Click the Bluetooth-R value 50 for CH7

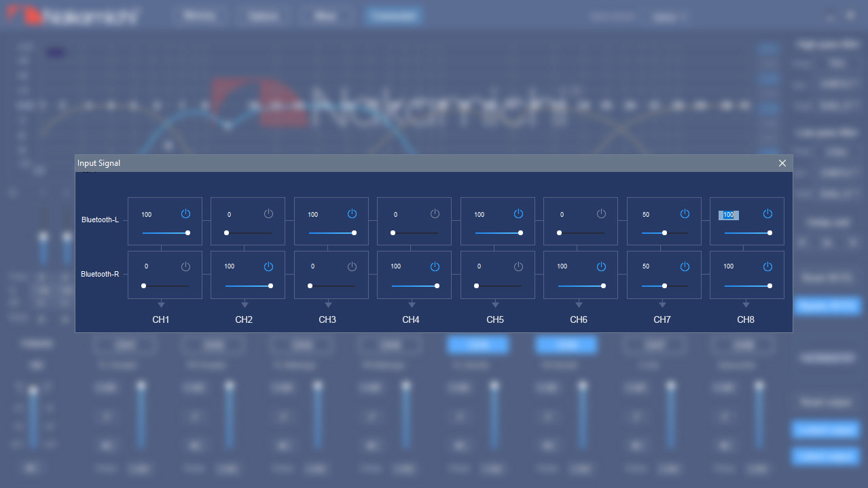coord(646,266)
